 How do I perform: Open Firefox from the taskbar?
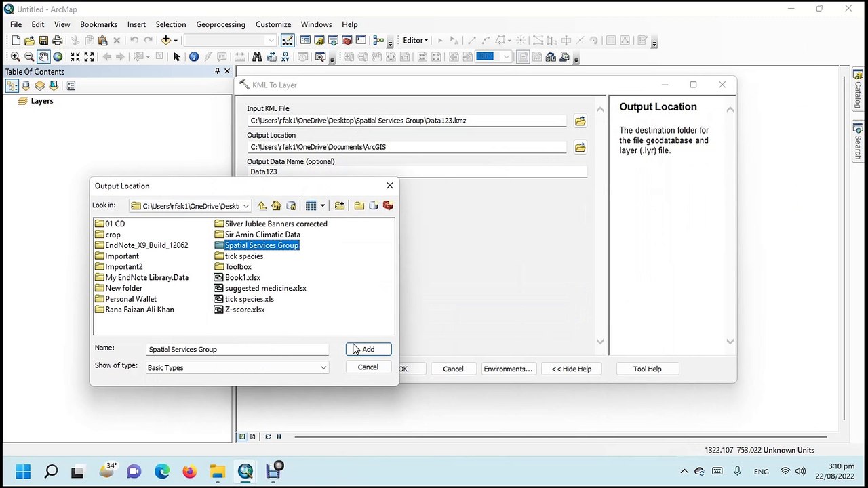pos(189,471)
